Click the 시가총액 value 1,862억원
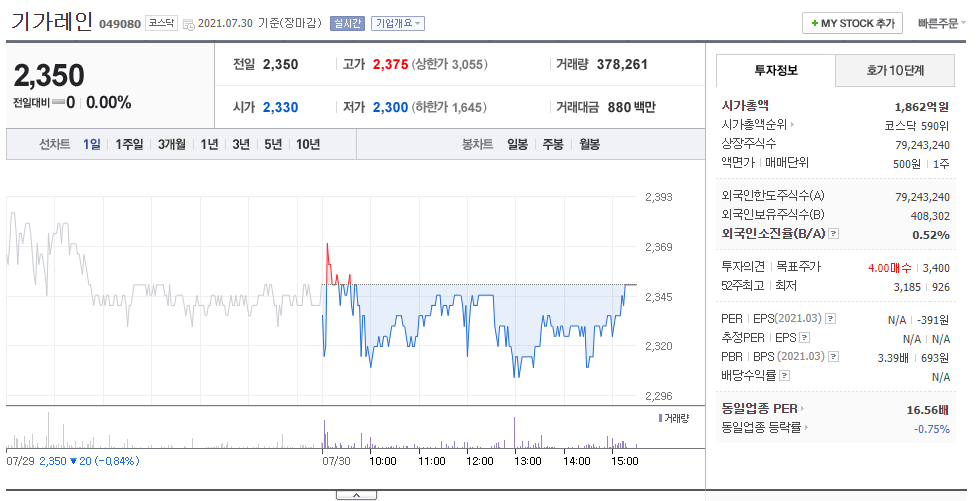The height and width of the screenshot is (501, 977). click(922, 107)
